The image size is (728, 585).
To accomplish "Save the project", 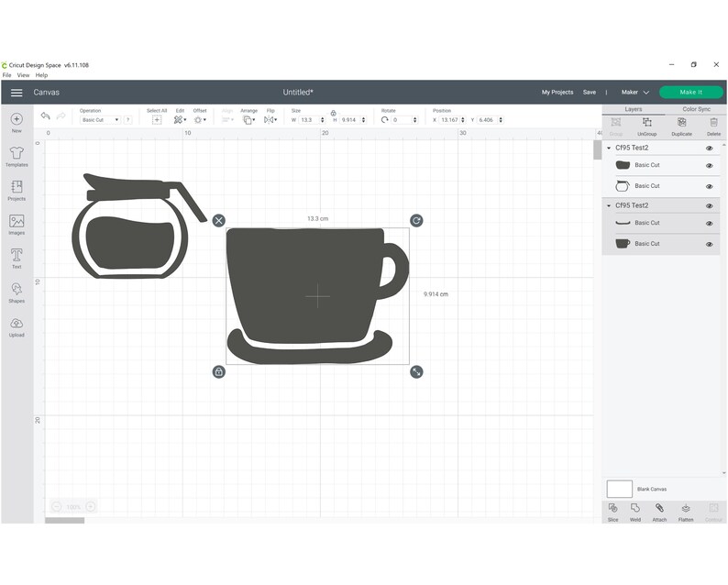I will (x=590, y=93).
